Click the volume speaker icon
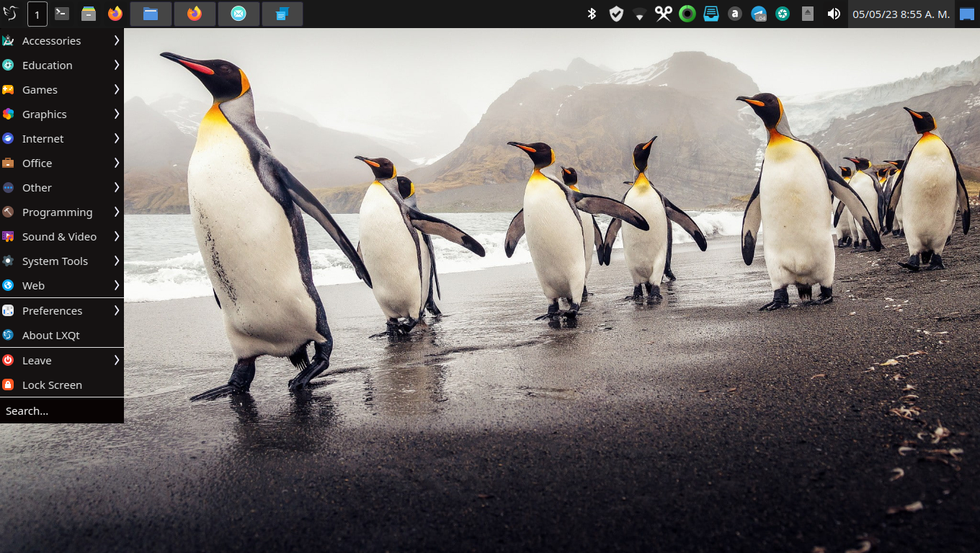Viewport: 980px width, 553px height. pos(834,14)
